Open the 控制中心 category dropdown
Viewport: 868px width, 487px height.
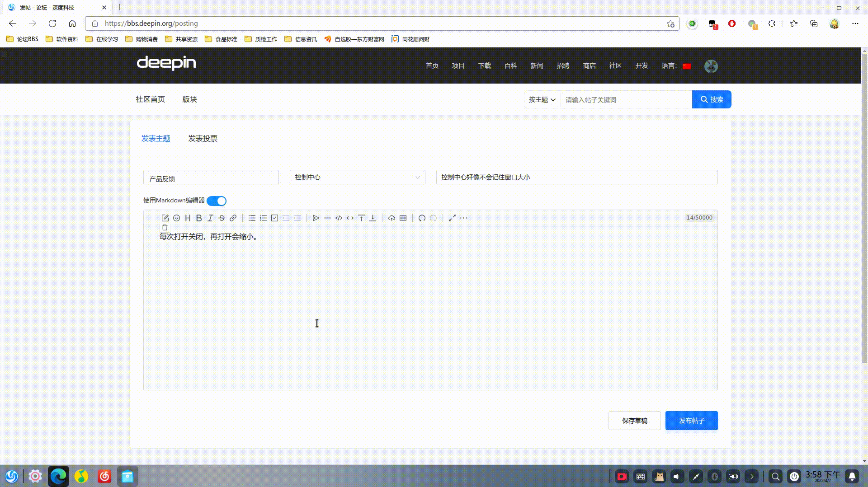click(x=357, y=177)
